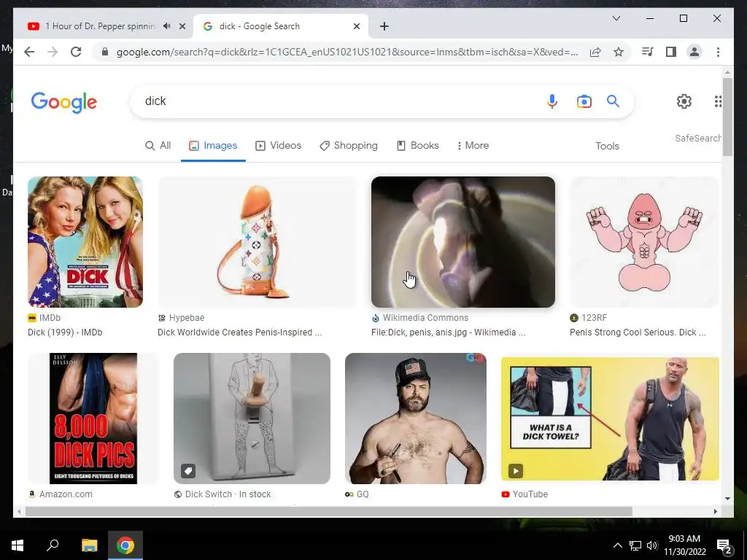747x560 pixels.
Task: Start voice search with microphone
Action: (552, 101)
